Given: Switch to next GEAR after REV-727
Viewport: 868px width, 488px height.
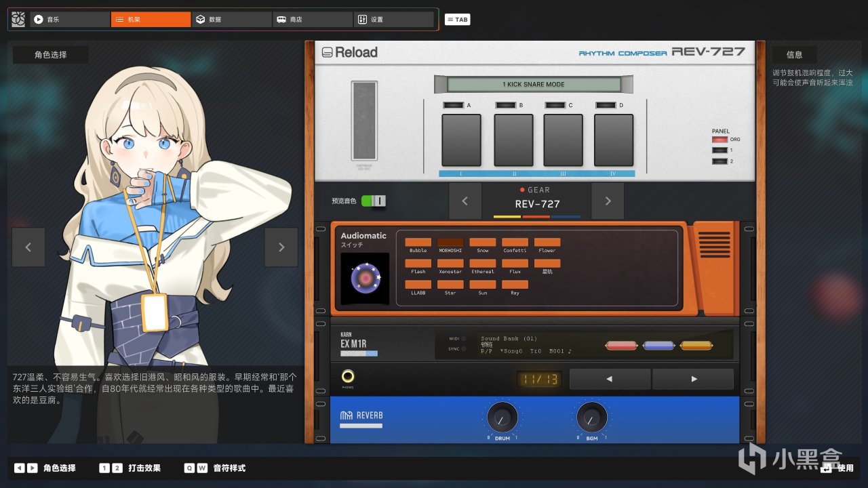Looking at the screenshot, I should [608, 201].
